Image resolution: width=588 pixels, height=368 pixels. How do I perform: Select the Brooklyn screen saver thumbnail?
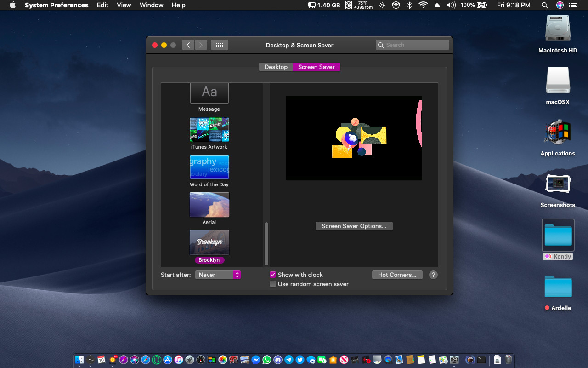coord(209,242)
